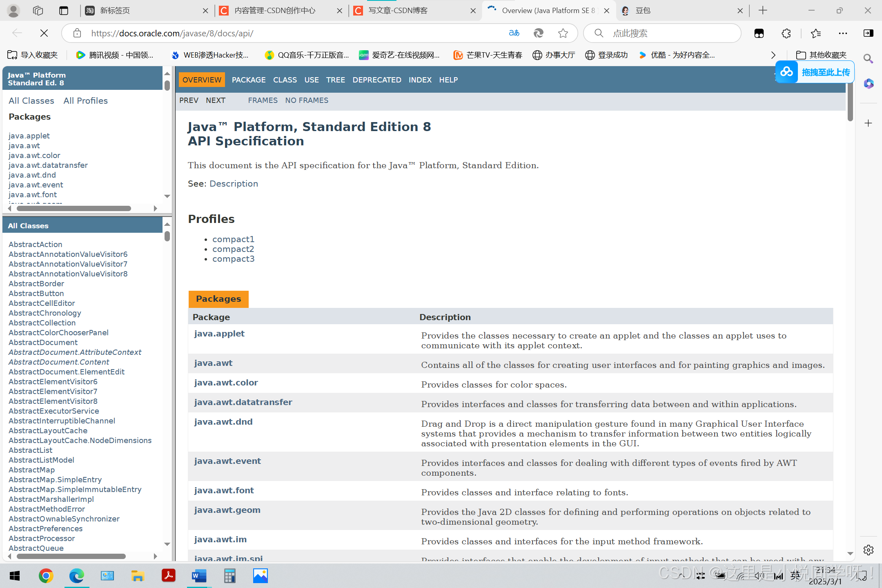Click the translate page icon
Image resolution: width=882 pixels, height=588 pixels.
point(514,33)
